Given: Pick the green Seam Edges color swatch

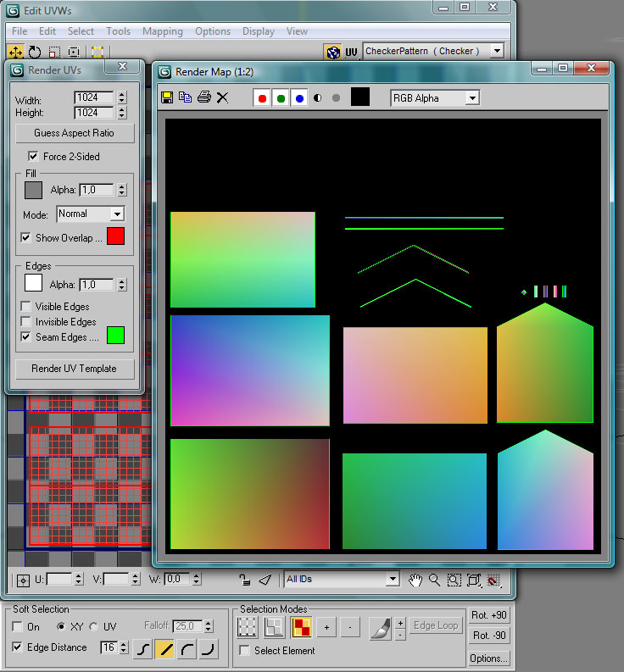Looking at the screenshot, I should 115,336.
